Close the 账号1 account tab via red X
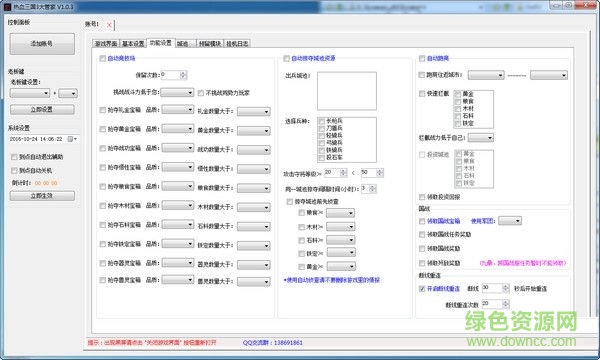 point(109,25)
